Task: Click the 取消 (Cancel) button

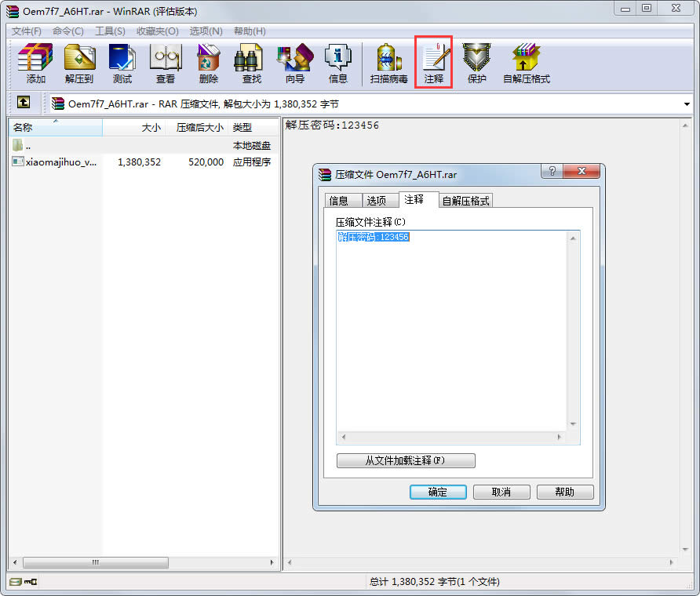Action: (501, 492)
